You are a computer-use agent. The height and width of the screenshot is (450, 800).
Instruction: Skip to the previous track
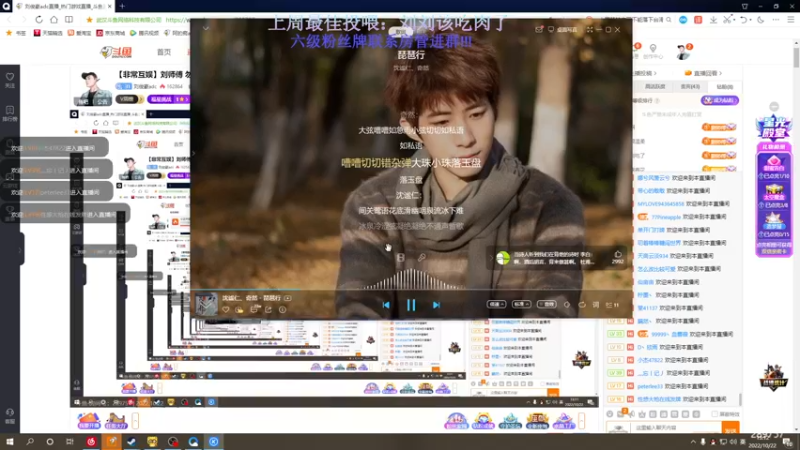[x=386, y=305]
